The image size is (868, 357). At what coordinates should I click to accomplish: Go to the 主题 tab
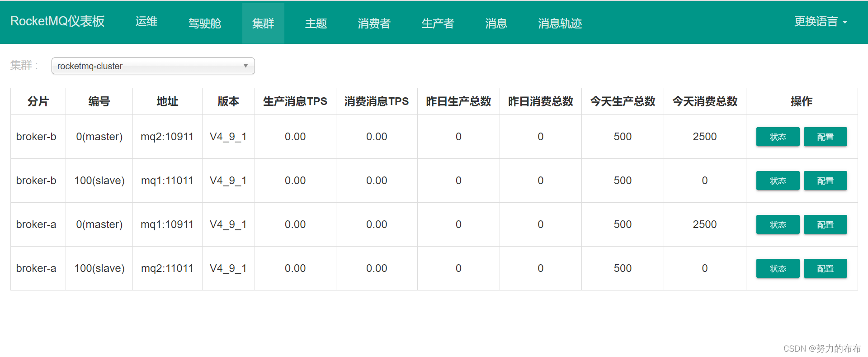click(316, 23)
